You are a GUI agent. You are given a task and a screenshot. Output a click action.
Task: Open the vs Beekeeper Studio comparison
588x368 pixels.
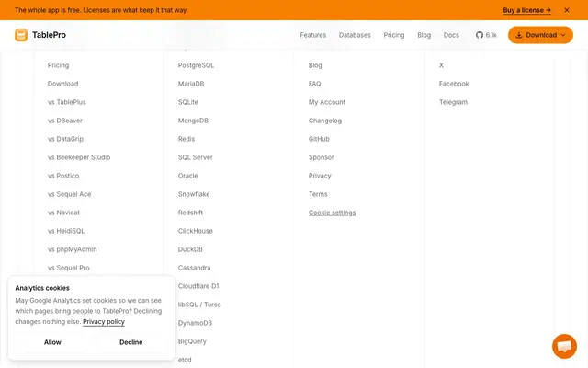click(79, 157)
